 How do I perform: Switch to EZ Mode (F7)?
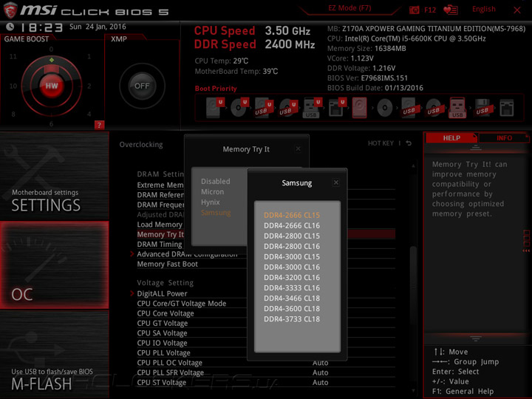click(x=349, y=8)
